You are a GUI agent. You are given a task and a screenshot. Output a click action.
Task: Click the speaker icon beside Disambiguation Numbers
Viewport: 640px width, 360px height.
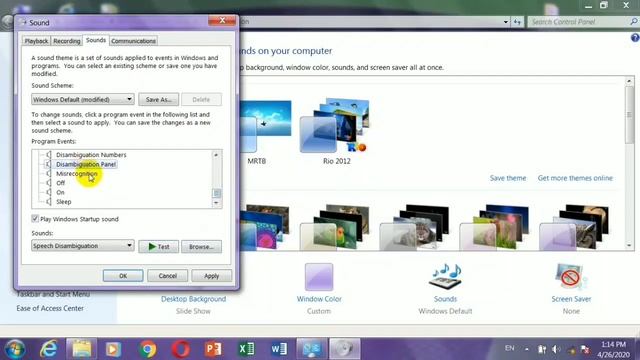[x=49, y=155]
